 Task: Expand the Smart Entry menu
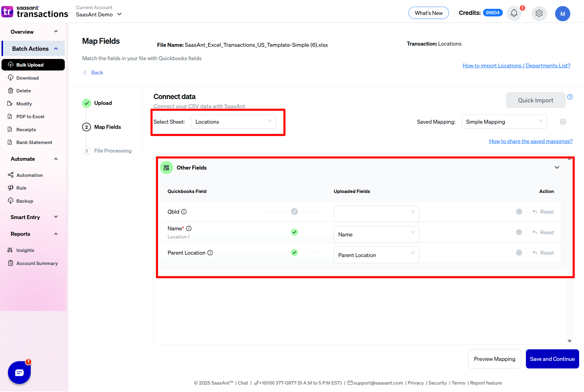click(34, 217)
